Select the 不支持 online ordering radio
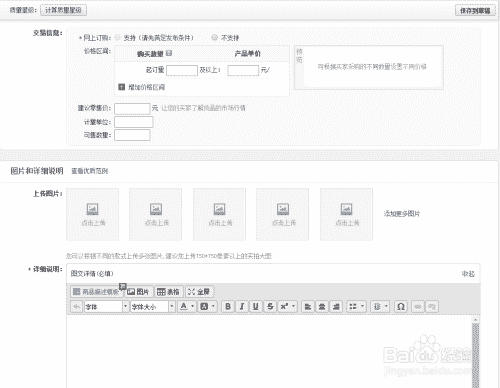The image size is (500, 388). pos(215,37)
